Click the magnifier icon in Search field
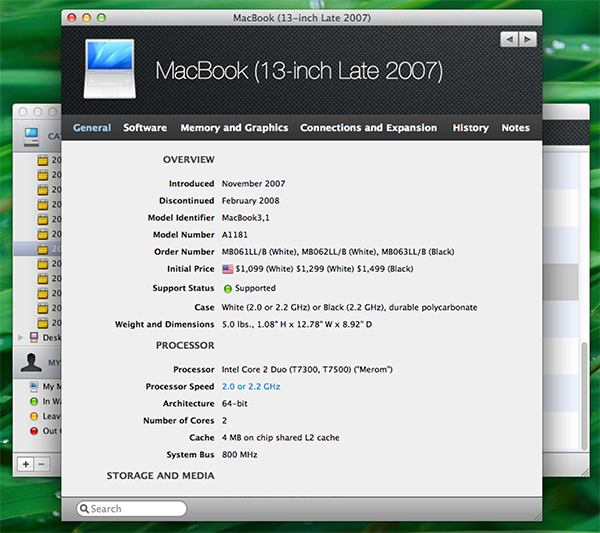The height and width of the screenshot is (533, 600). pyautogui.click(x=84, y=509)
